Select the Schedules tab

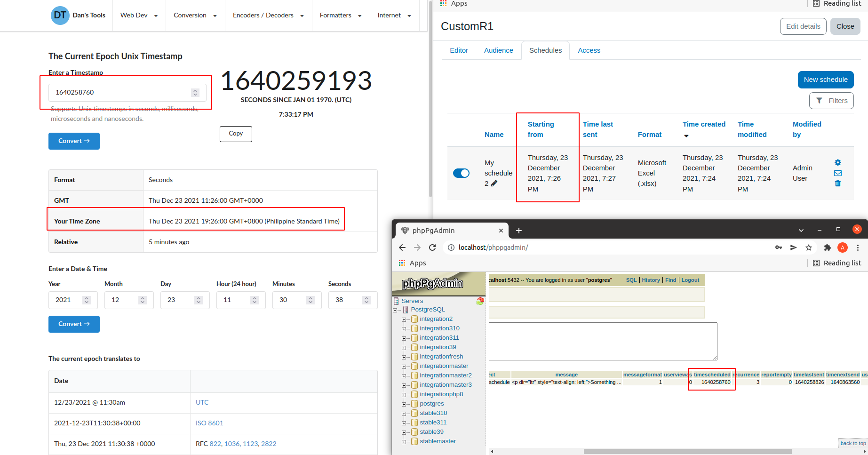(x=545, y=50)
